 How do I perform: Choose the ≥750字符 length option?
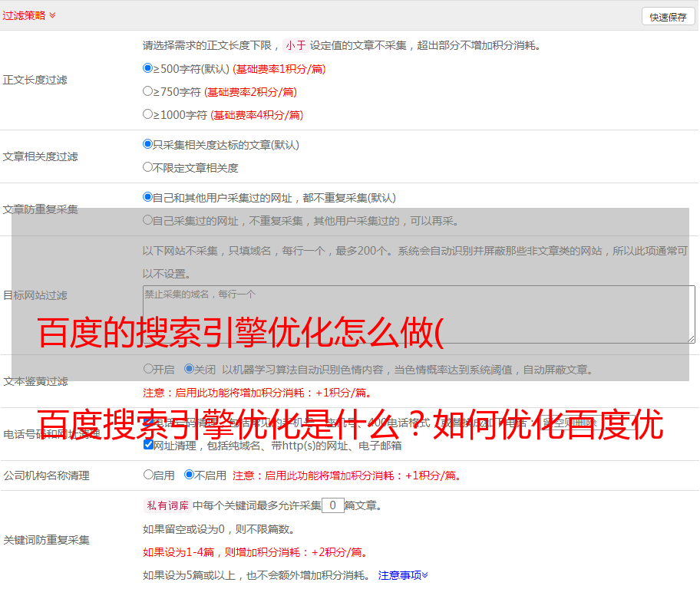click(148, 91)
